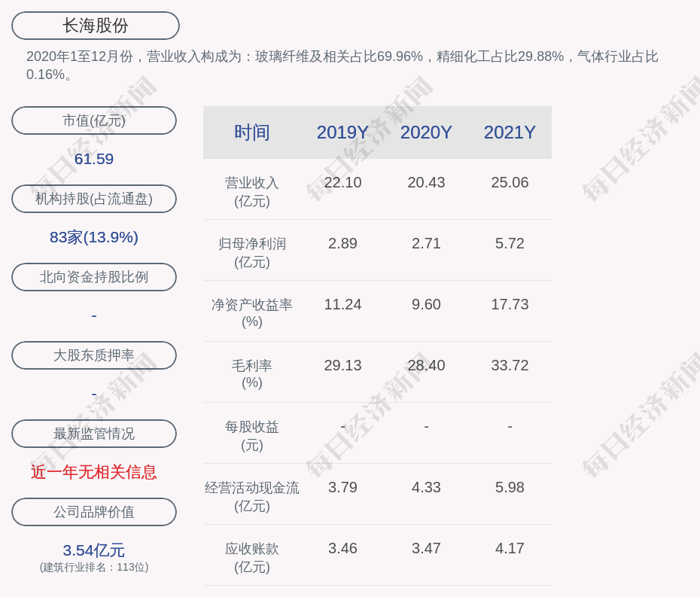Select the gross margin value 28.40
The height and width of the screenshot is (597, 700).
pyautogui.click(x=426, y=365)
